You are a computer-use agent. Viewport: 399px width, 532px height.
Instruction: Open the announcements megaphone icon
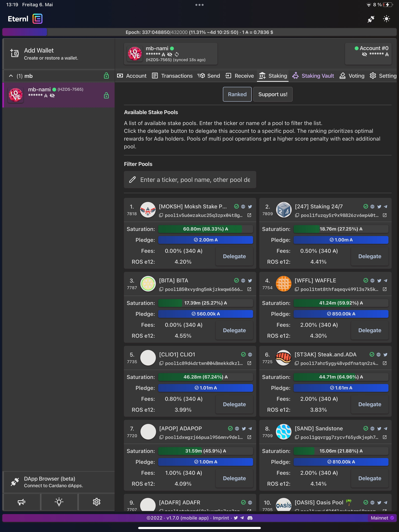coord(21,502)
